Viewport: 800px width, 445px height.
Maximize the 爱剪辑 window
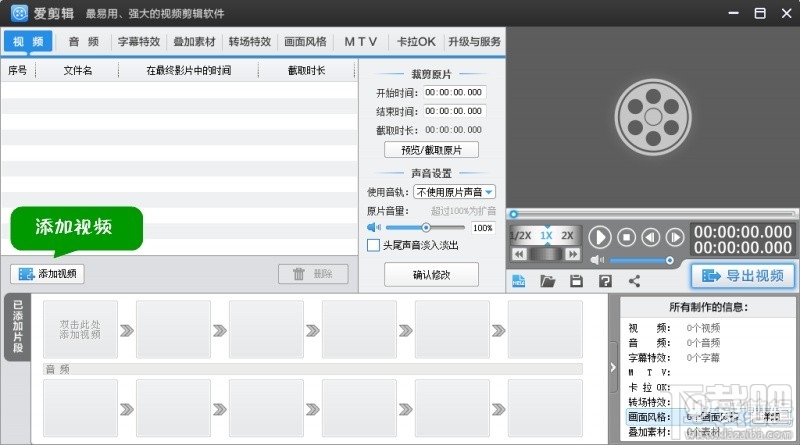pos(760,13)
